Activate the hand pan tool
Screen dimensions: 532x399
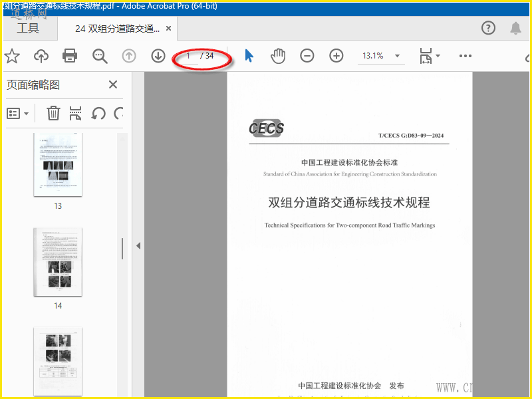click(x=278, y=56)
